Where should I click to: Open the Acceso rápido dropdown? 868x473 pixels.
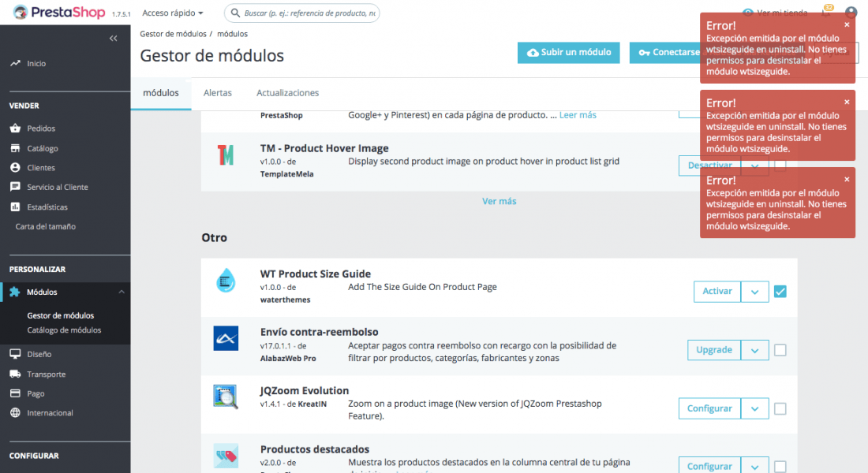(173, 13)
